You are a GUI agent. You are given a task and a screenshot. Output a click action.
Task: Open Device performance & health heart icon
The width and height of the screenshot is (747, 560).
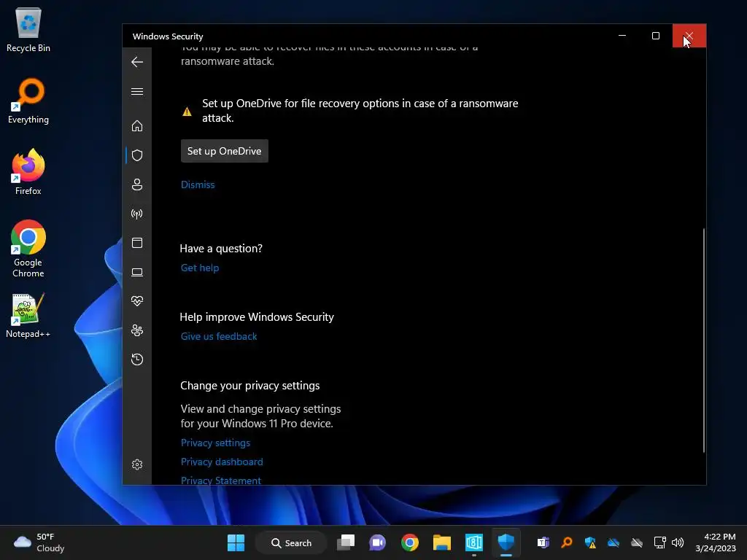136,301
